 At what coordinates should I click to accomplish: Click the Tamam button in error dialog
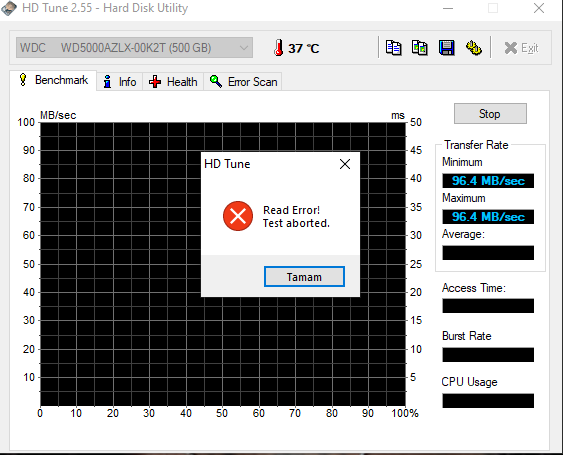(304, 277)
